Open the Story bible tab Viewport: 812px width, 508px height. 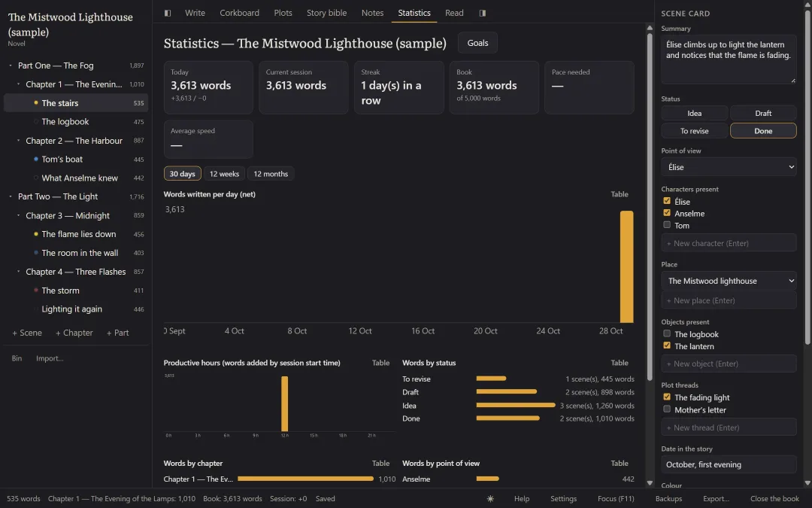327,13
